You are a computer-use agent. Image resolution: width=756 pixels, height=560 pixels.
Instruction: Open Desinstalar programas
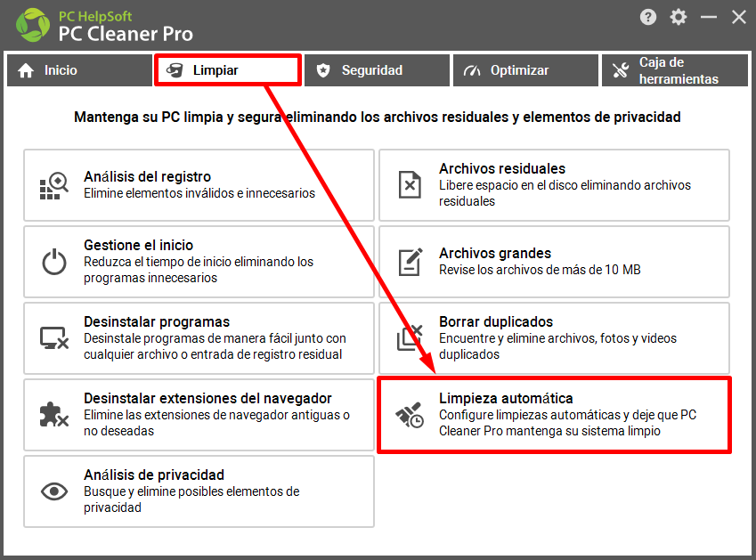point(199,337)
